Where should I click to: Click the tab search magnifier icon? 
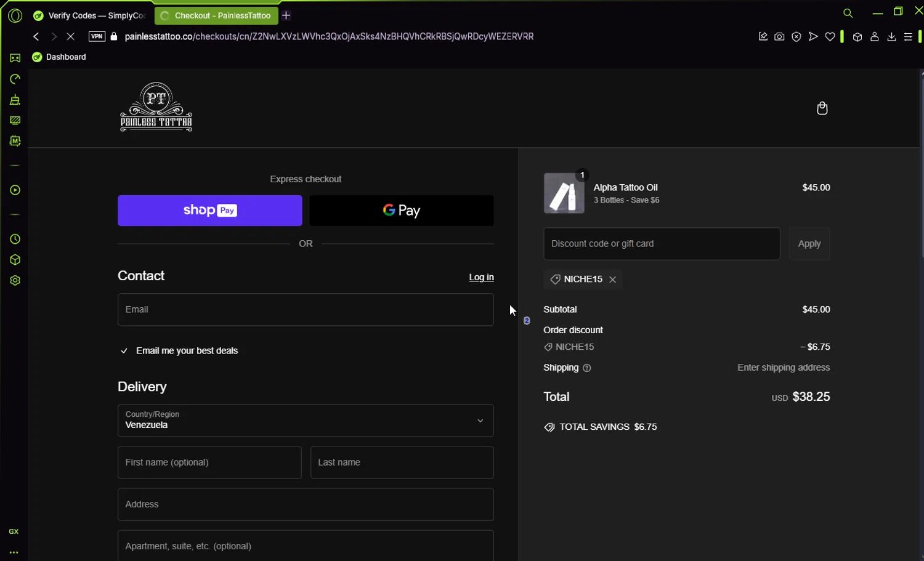848,13
